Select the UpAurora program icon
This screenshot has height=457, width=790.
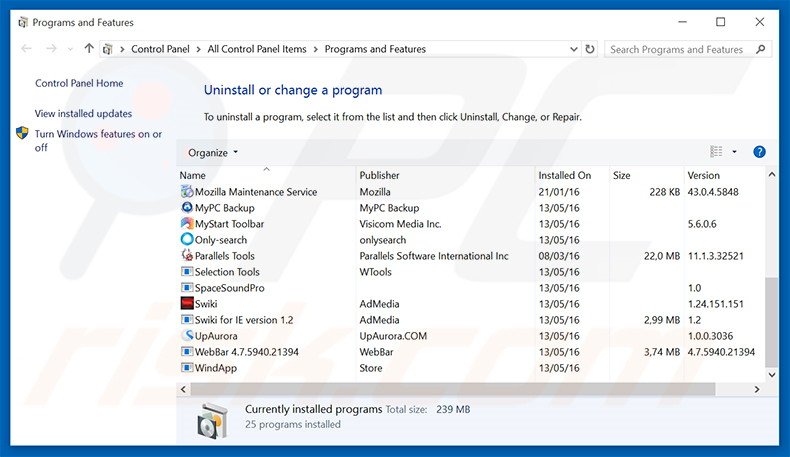[187, 336]
